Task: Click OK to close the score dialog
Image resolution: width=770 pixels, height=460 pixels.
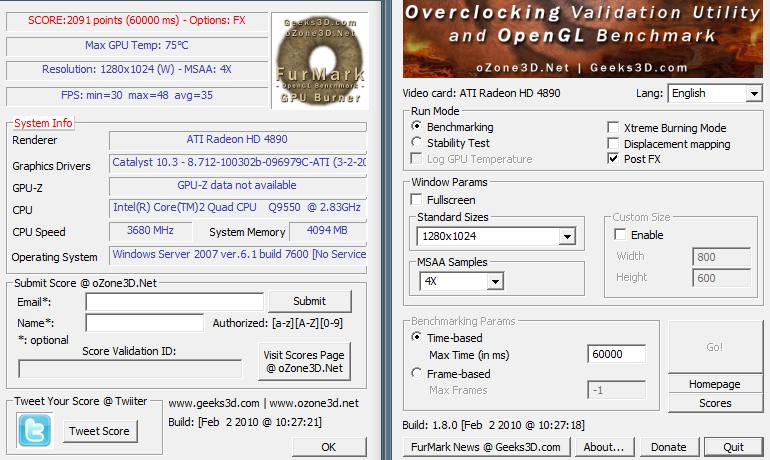Action: (x=329, y=447)
